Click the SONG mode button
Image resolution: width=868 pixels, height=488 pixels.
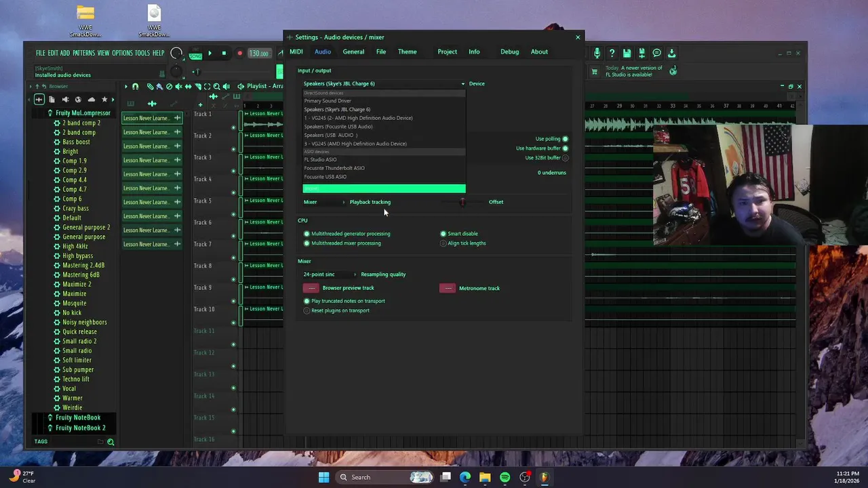[195, 56]
